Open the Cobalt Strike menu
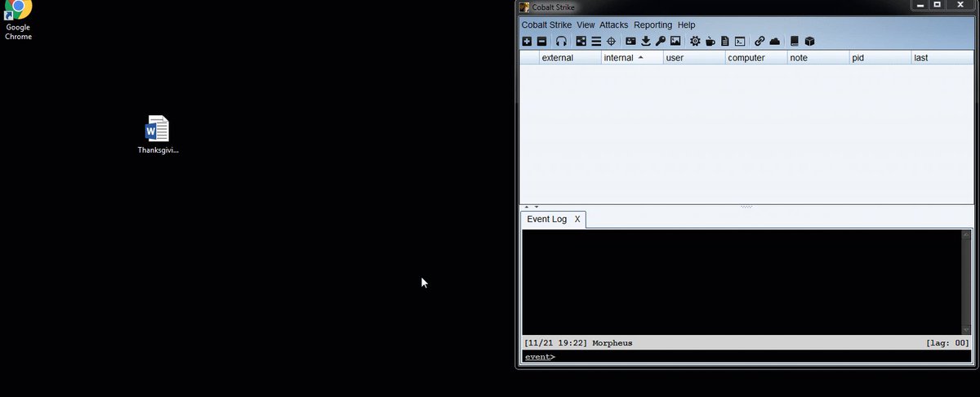This screenshot has height=397, width=980. pyautogui.click(x=546, y=25)
